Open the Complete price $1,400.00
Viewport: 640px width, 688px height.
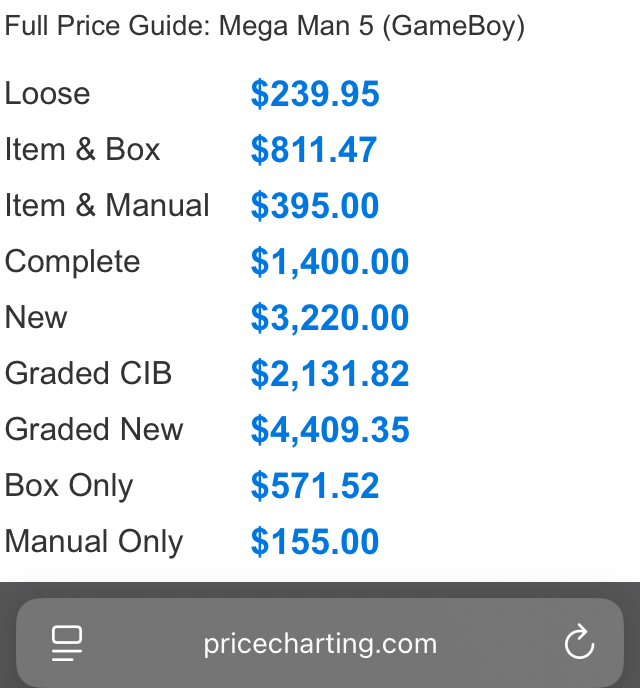click(x=330, y=262)
